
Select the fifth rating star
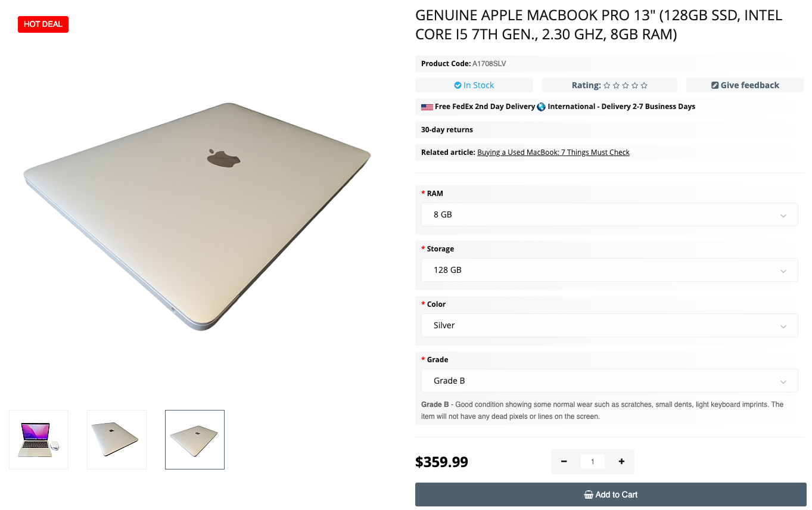(x=644, y=85)
